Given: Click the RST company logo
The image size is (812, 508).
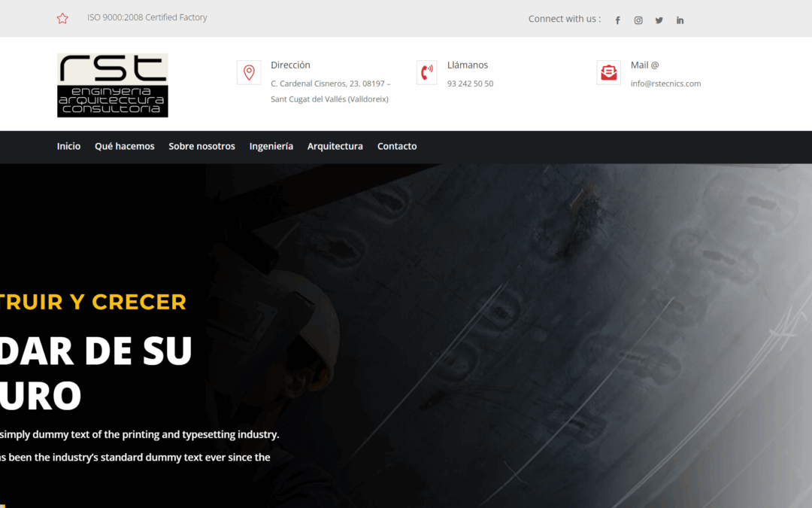Looking at the screenshot, I should (x=112, y=85).
